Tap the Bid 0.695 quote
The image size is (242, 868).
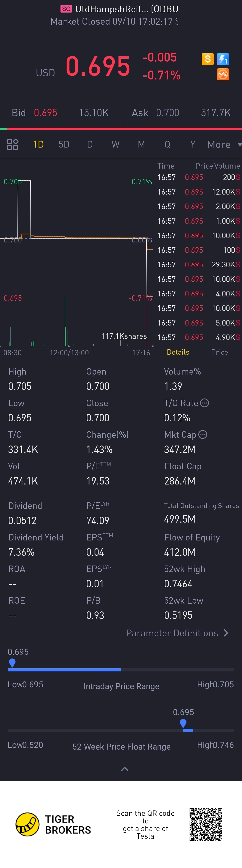[x=45, y=113]
